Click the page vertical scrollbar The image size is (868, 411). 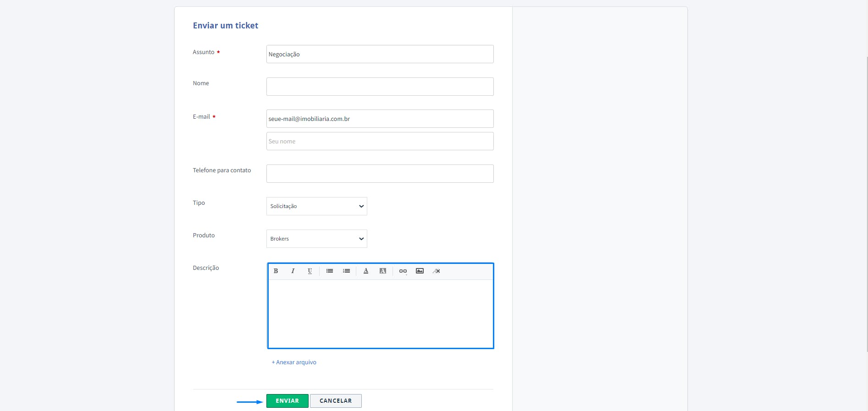tap(866, 204)
